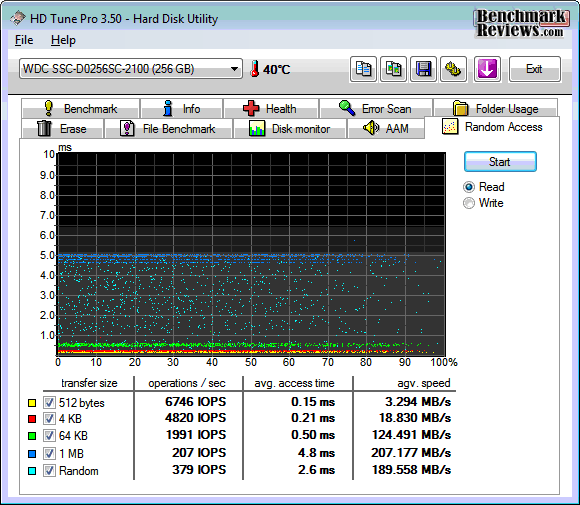The width and height of the screenshot is (580, 505).
Task: Click the 4820 IOPS value
Action: coord(195,418)
